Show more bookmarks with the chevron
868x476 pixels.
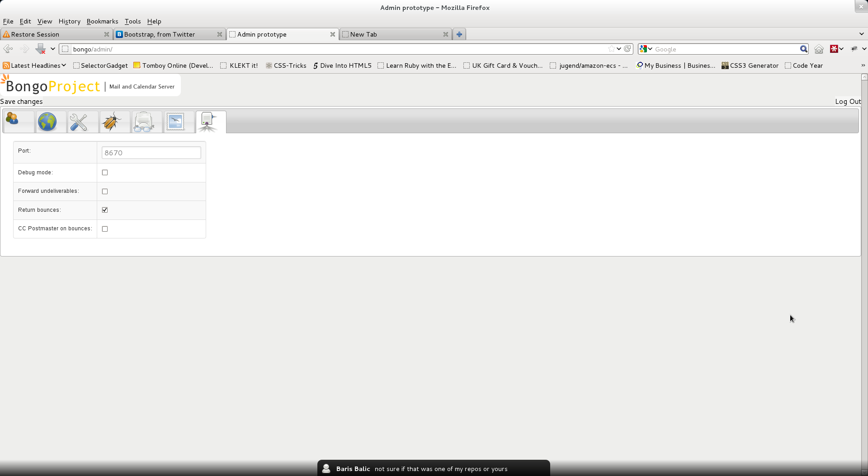coord(863,65)
